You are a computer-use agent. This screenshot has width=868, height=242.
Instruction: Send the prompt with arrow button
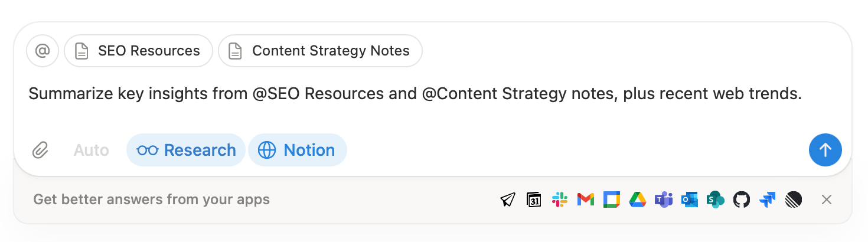(825, 150)
